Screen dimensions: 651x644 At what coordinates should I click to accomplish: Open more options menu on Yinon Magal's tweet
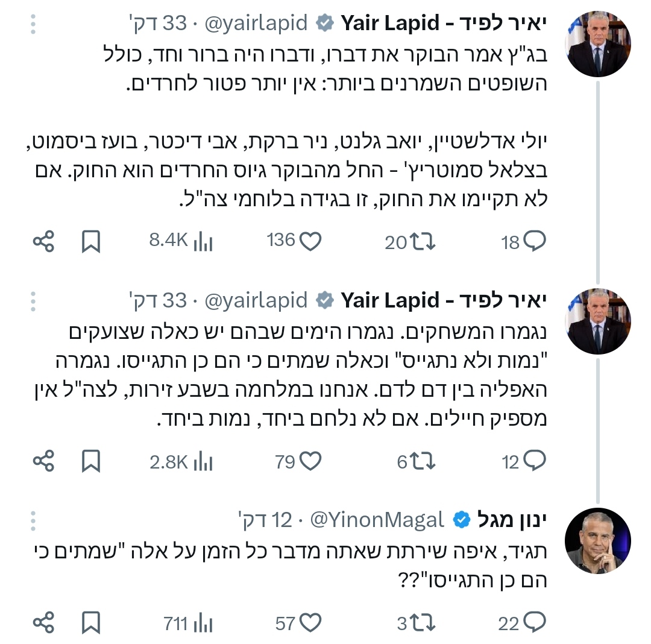[x=33, y=520]
